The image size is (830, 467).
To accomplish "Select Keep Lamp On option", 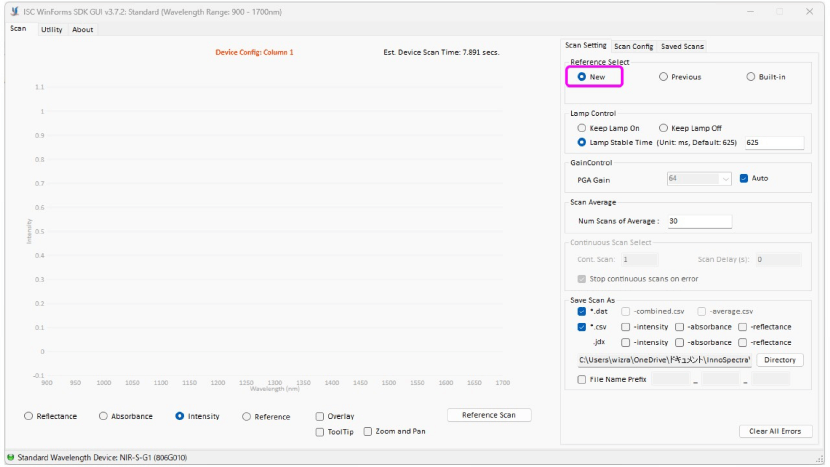I will [x=582, y=128].
